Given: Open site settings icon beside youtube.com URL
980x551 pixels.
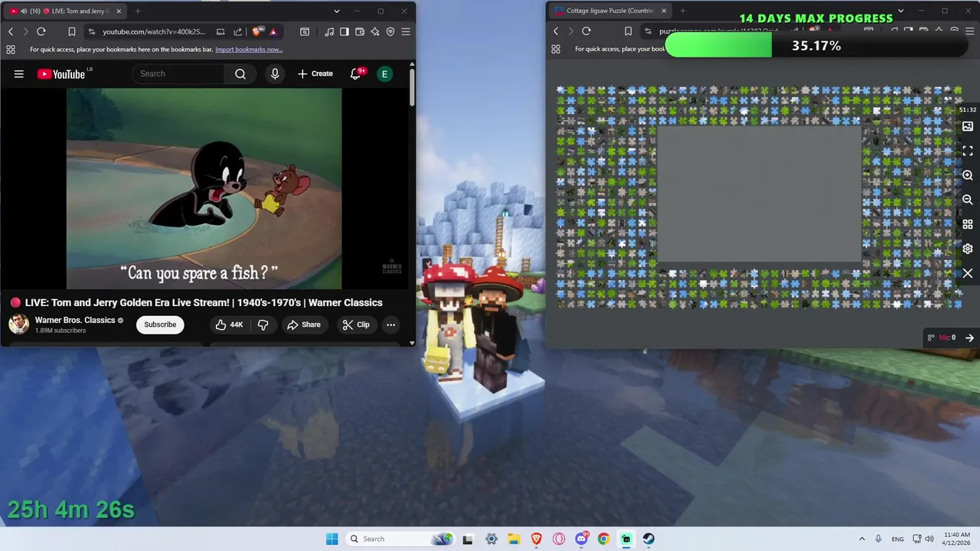Looking at the screenshot, I should click(x=92, y=31).
